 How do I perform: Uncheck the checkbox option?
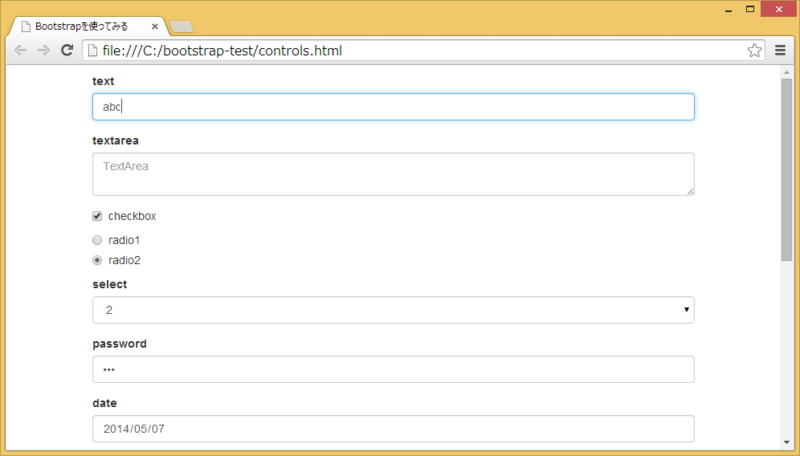tap(97, 216)
